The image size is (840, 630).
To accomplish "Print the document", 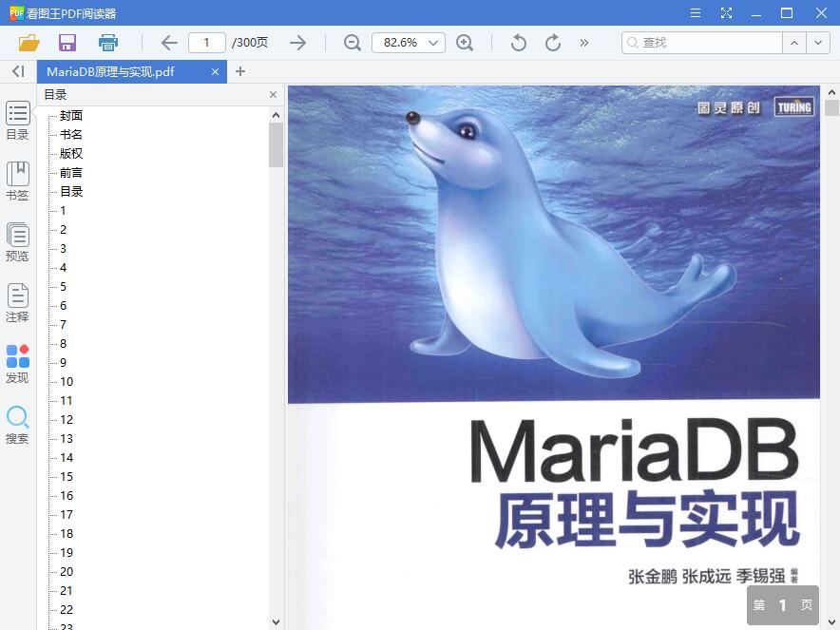I will 108,43.
